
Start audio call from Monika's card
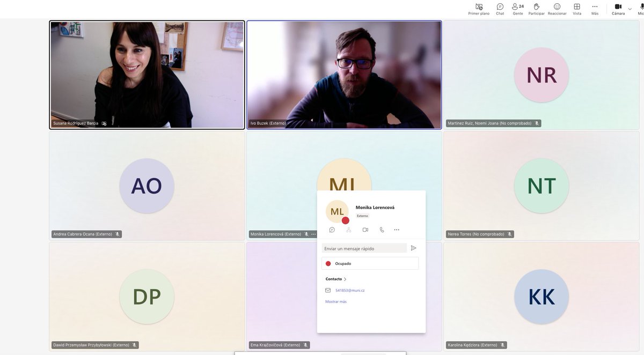click(382, 230)
